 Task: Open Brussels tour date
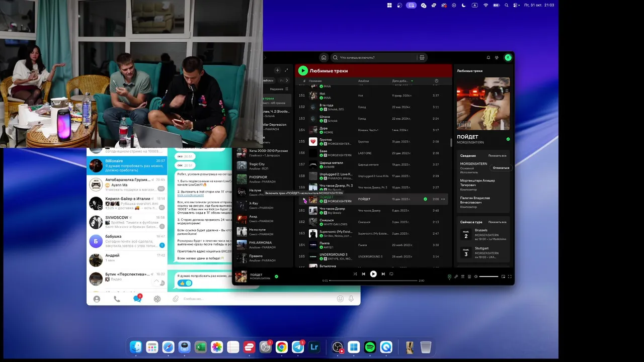click(x=484, y=234)
